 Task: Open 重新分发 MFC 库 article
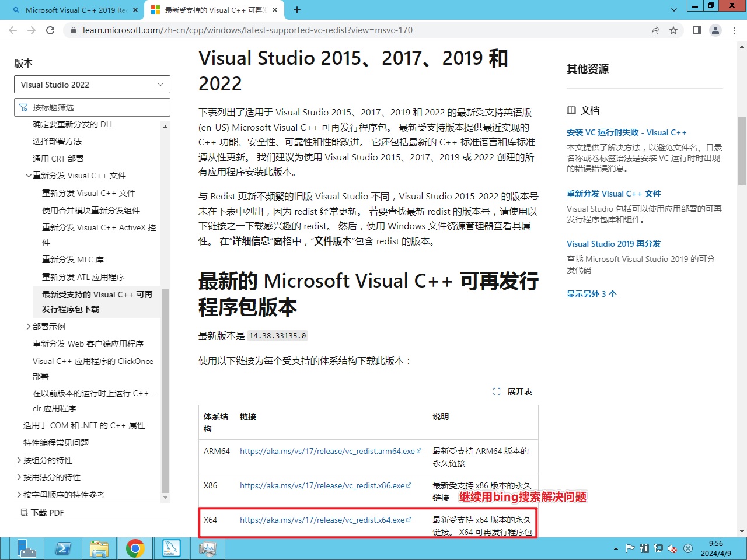[x=73, y=260]
